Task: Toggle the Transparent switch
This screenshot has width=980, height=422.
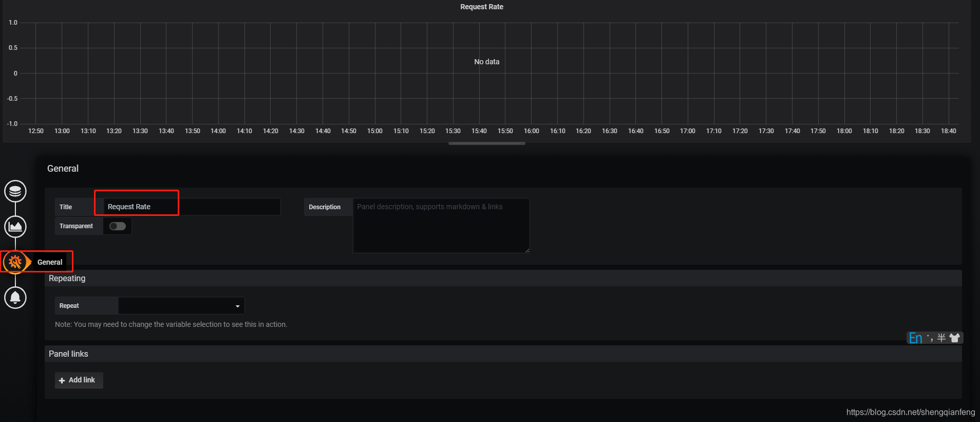Action: [x=118, y=226]
